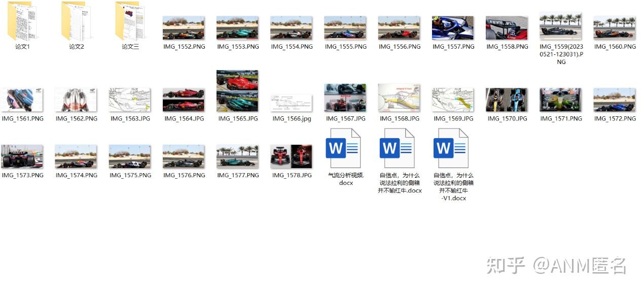Click the file name text IMG_1570.JPG
Image resolution: width=644 pixels, height=291 pixels.
508,119
